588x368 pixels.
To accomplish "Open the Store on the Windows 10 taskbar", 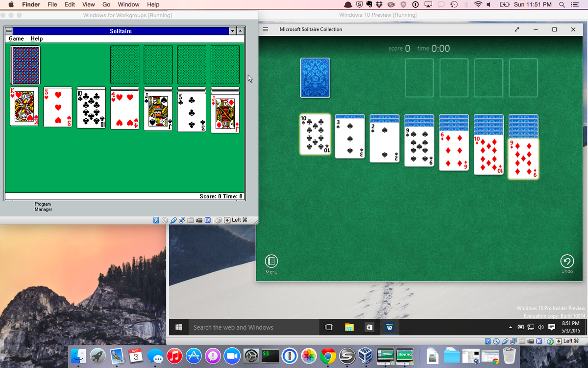I will [369, 327].
